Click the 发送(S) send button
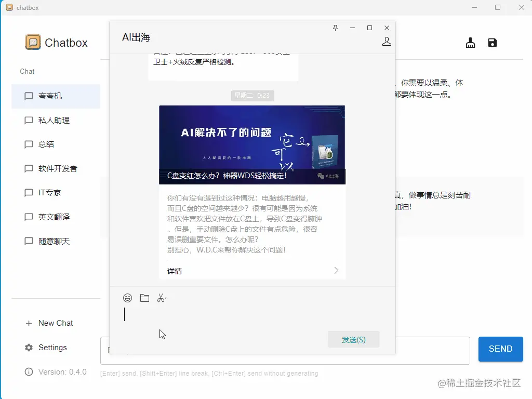Viewport: 532px width, 399px height. pyautogui.click(x=353, y=340)
